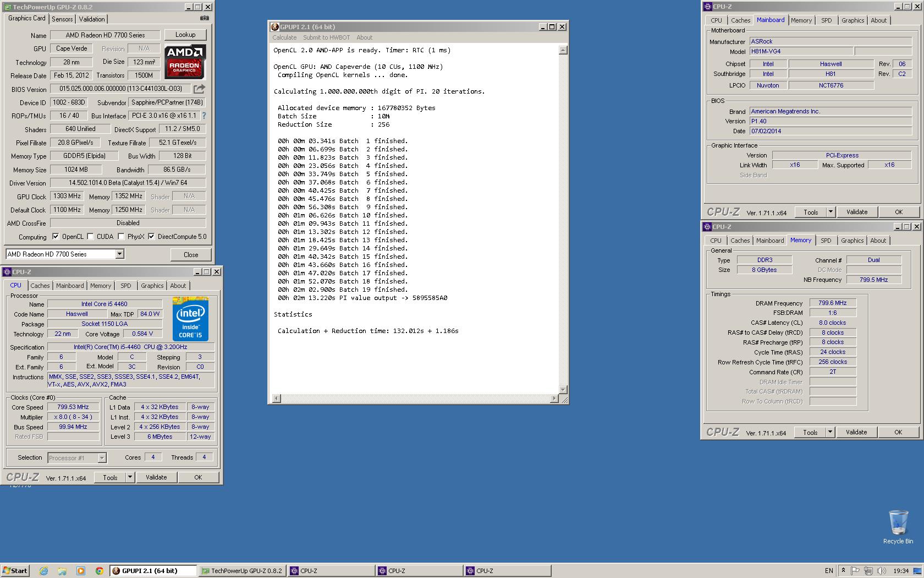Show hidden tray icons arrow
Viewport: 924px width, 578px height.
(x=843, y=571)
